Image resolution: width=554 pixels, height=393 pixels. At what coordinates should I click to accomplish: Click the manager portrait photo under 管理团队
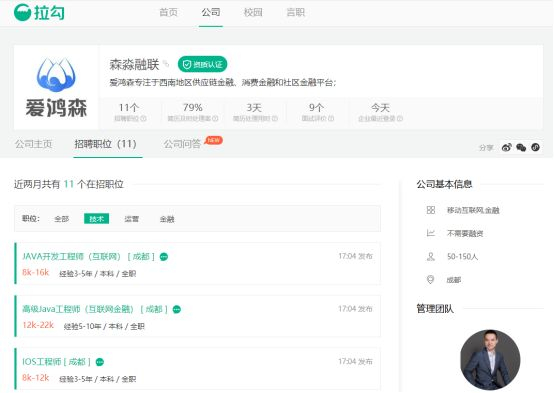click(490, 360)
